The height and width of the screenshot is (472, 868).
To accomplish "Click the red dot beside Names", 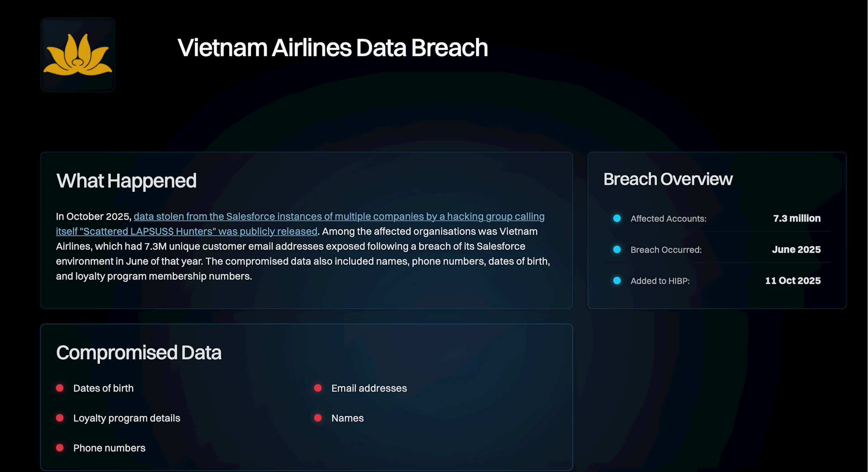I will pos(318,418).
